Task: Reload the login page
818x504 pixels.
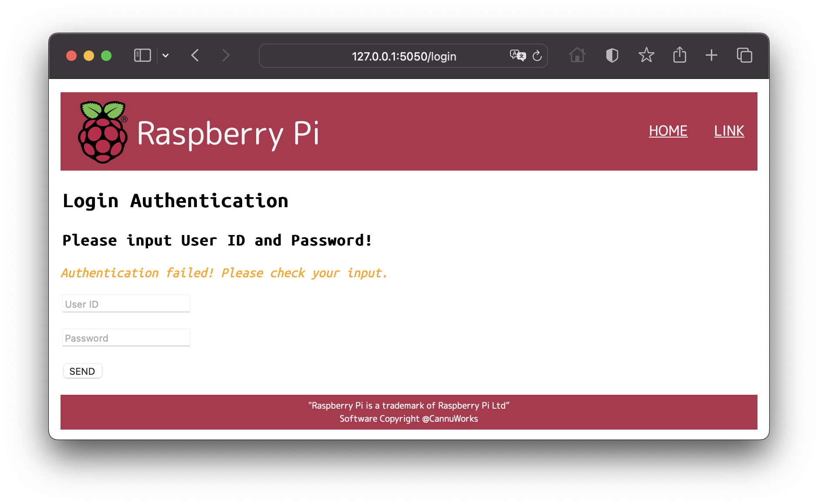Action: point(538,56)
